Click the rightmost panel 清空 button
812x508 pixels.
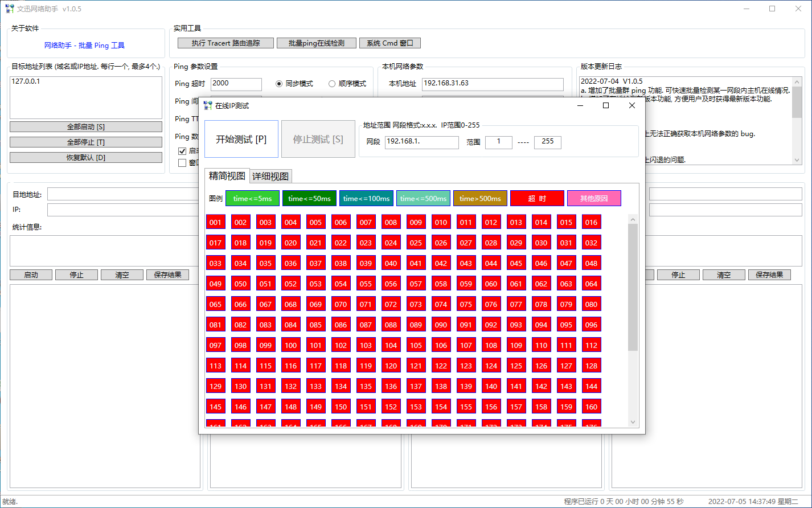coord(724,275)
